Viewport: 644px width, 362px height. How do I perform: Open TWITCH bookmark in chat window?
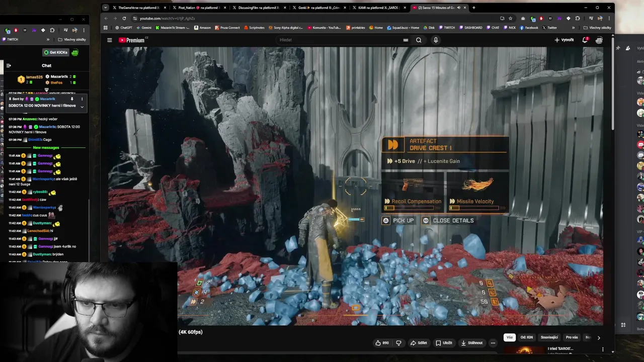pos(10,39)
